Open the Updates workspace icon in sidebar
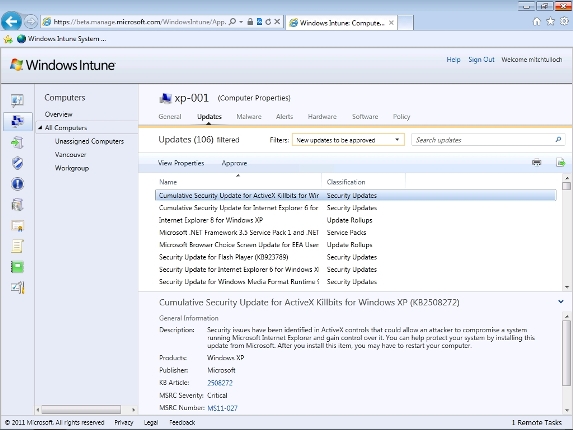Viewport: 573px width, 430px height. point(17,142)
